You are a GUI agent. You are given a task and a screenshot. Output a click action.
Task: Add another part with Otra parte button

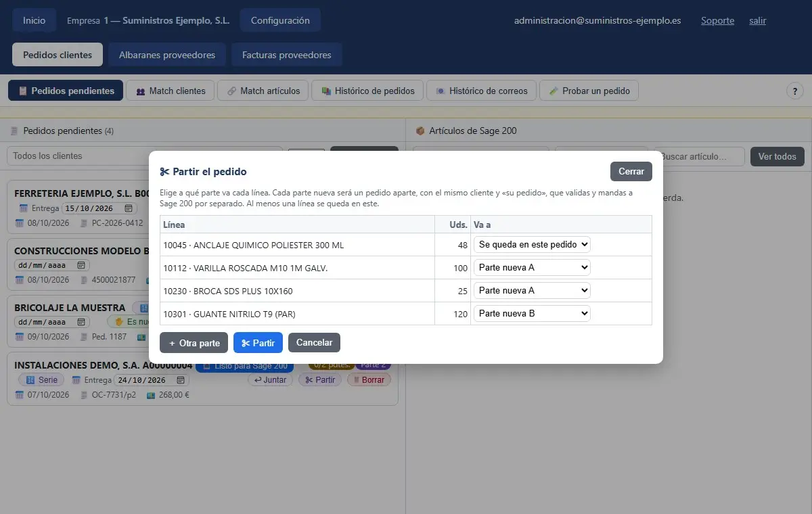pos(194,343)
